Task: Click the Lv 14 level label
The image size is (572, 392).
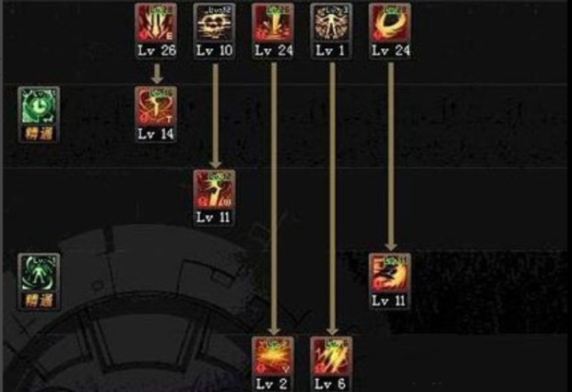Action: pos(156,134)
